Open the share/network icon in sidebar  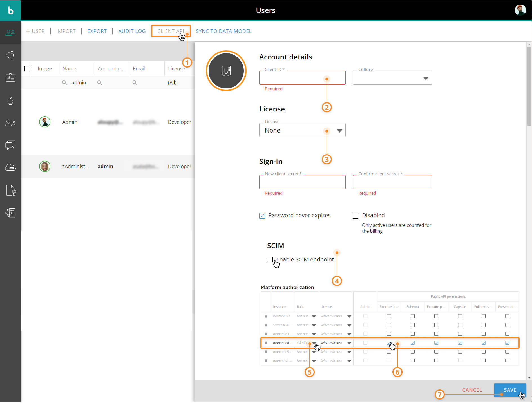(10, 55)
